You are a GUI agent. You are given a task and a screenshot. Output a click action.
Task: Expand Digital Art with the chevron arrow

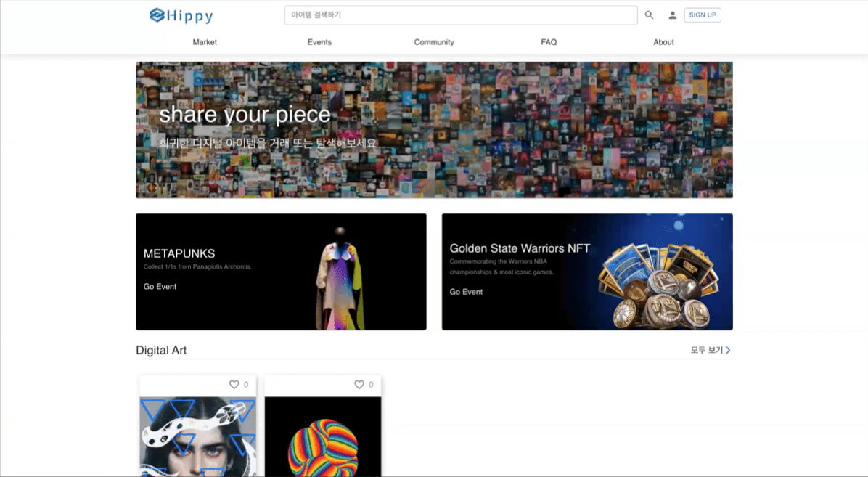(x=728, y=351)
